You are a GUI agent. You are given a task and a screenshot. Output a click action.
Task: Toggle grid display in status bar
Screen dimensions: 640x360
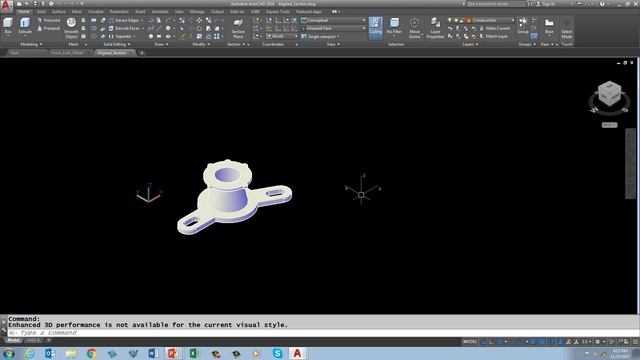(484, 342)
